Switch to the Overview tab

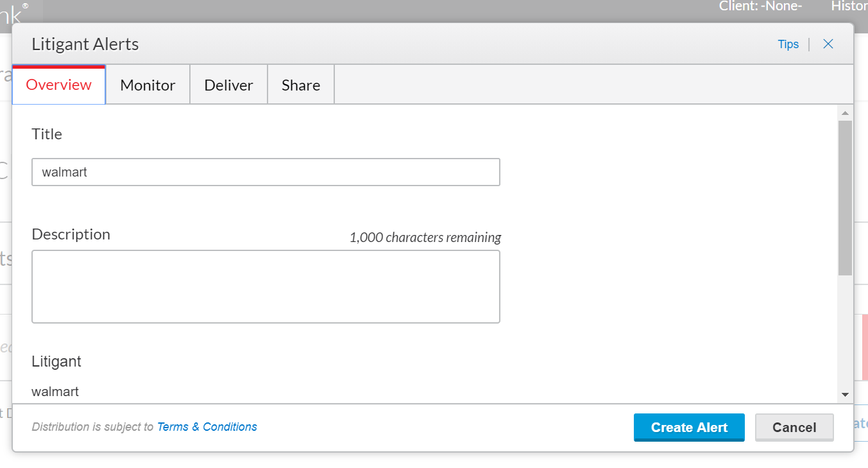59,85
